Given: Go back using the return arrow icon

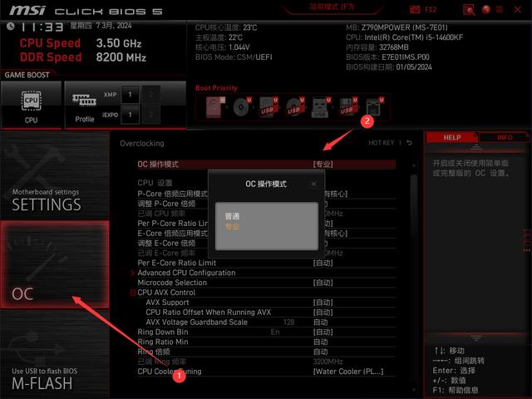Looking at the screenshot, I should [x=409, y=143].
